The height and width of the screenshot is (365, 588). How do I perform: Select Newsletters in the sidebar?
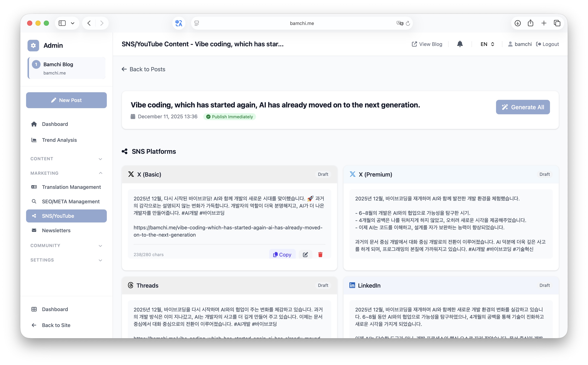56,230
